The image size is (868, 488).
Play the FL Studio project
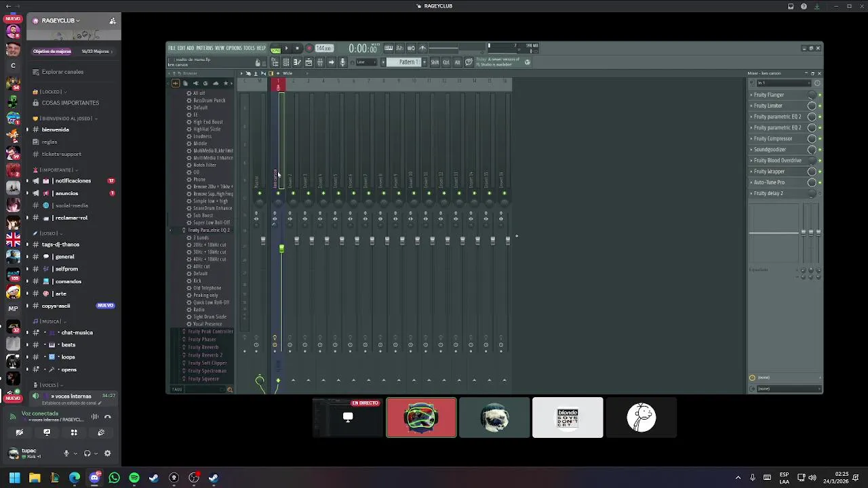point(286,48)
